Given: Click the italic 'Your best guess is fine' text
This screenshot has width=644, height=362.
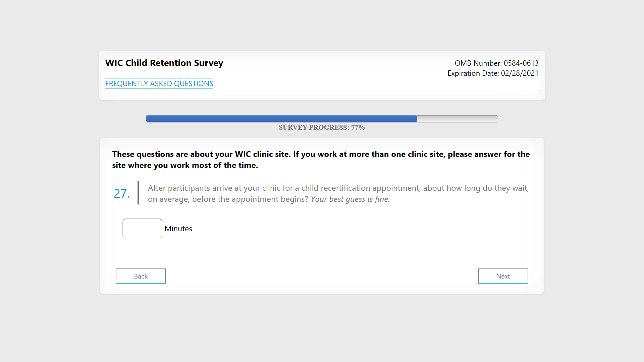Looking at the screenshot, I should pos(350,199).
